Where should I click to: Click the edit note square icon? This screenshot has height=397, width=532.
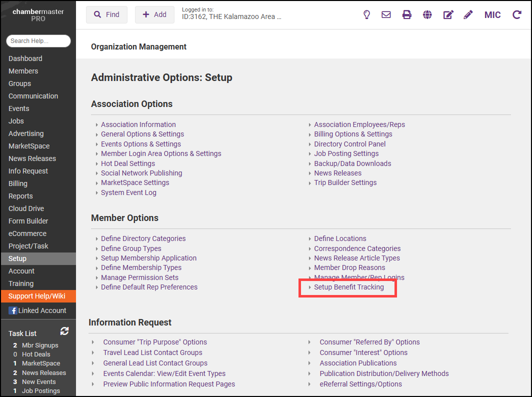448,15
